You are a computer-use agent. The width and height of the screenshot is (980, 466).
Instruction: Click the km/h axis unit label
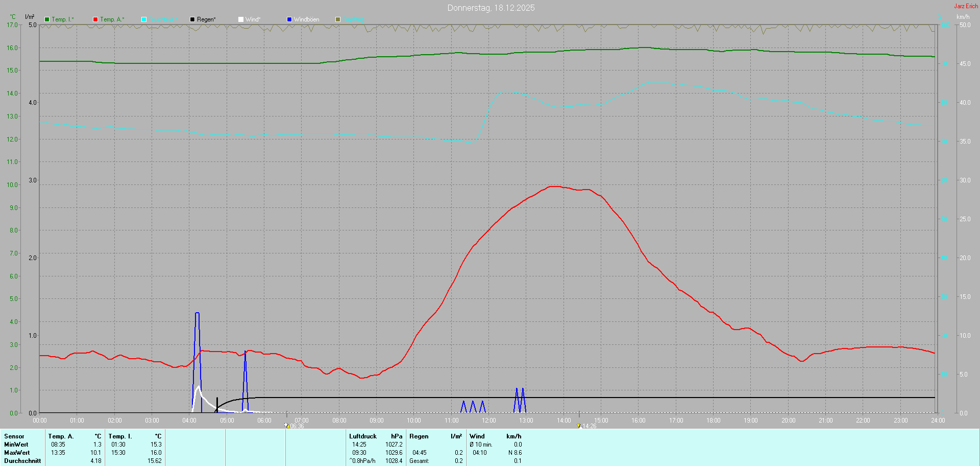point(963,17)
